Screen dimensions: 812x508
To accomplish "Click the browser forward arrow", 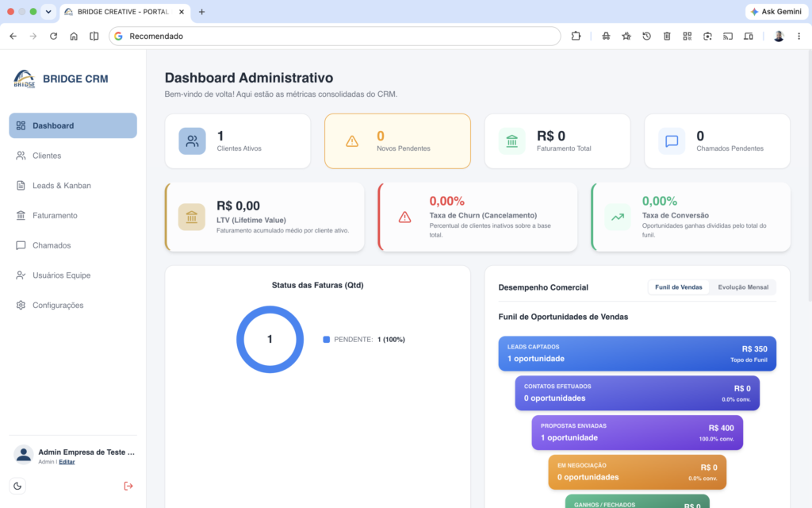I will (x=33, y=37).
